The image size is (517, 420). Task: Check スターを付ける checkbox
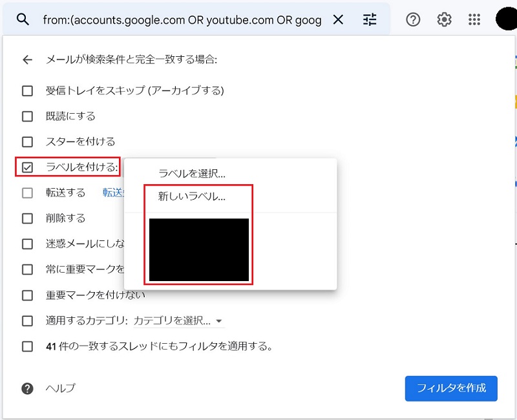pos(27,142)
